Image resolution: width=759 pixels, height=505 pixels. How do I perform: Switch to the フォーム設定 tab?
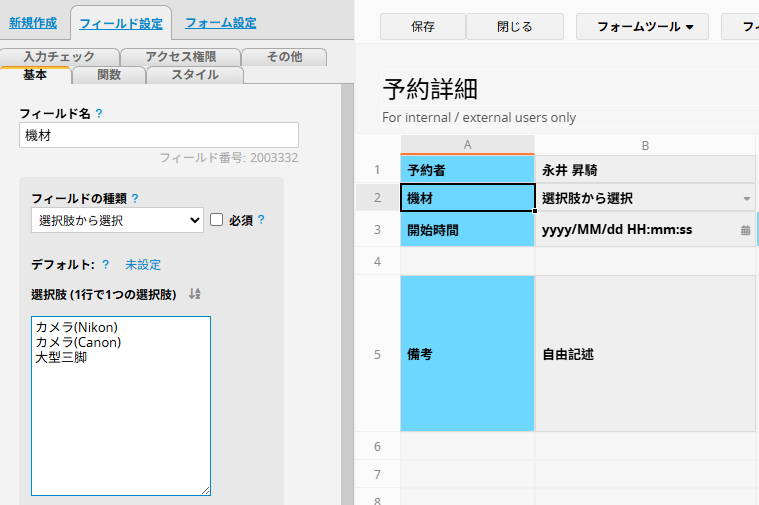220,23
